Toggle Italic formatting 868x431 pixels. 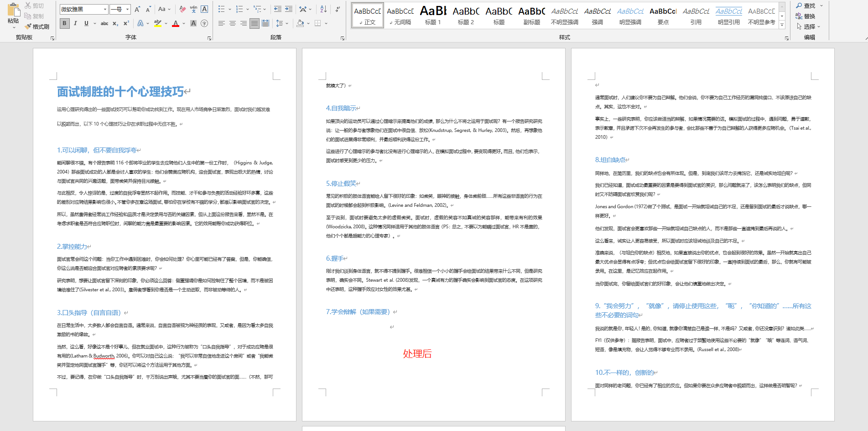[75, 23]
